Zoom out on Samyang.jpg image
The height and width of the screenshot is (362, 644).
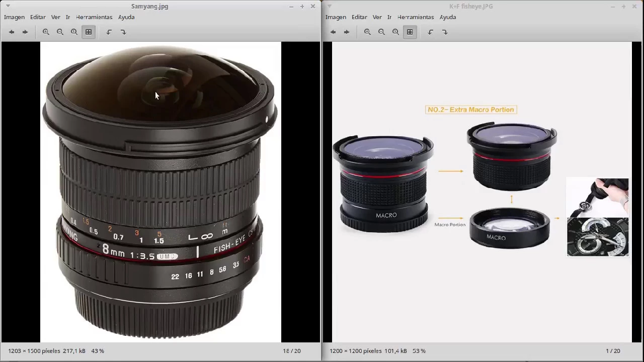60,32
